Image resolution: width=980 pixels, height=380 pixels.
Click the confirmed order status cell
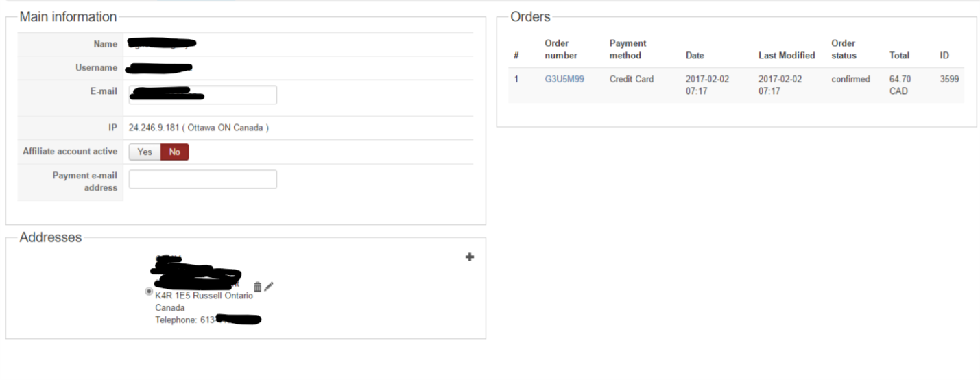(x=850, y=79)
